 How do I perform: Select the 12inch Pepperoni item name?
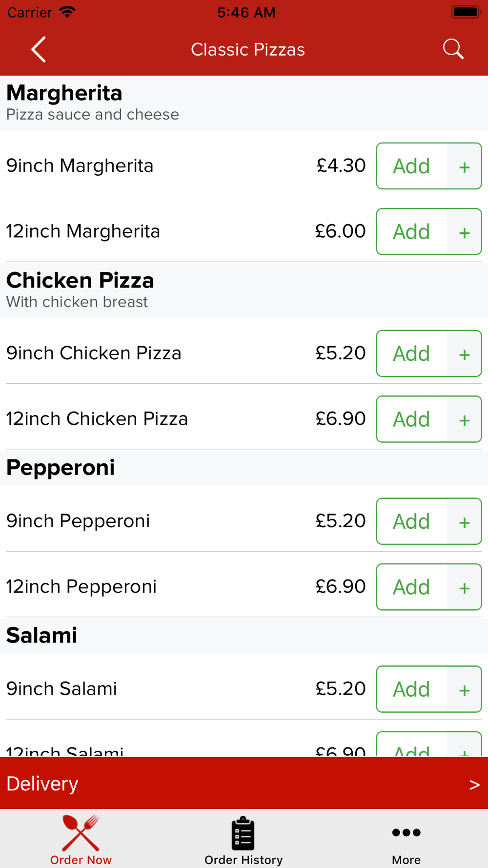[81, 587]
